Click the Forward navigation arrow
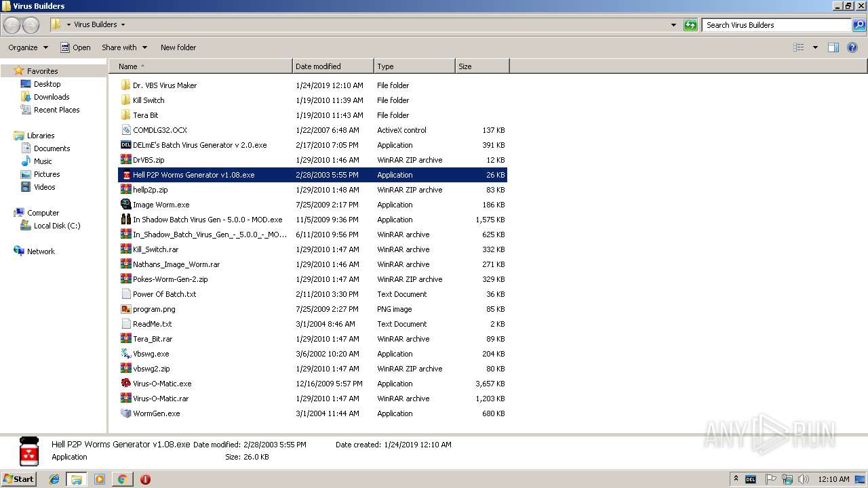 click(x=31, y=25)
